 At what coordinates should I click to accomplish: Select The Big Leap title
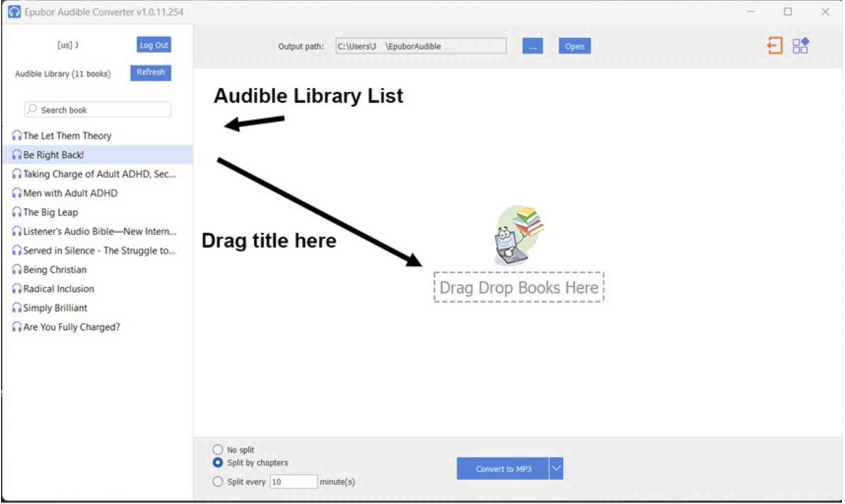[51, 212]
